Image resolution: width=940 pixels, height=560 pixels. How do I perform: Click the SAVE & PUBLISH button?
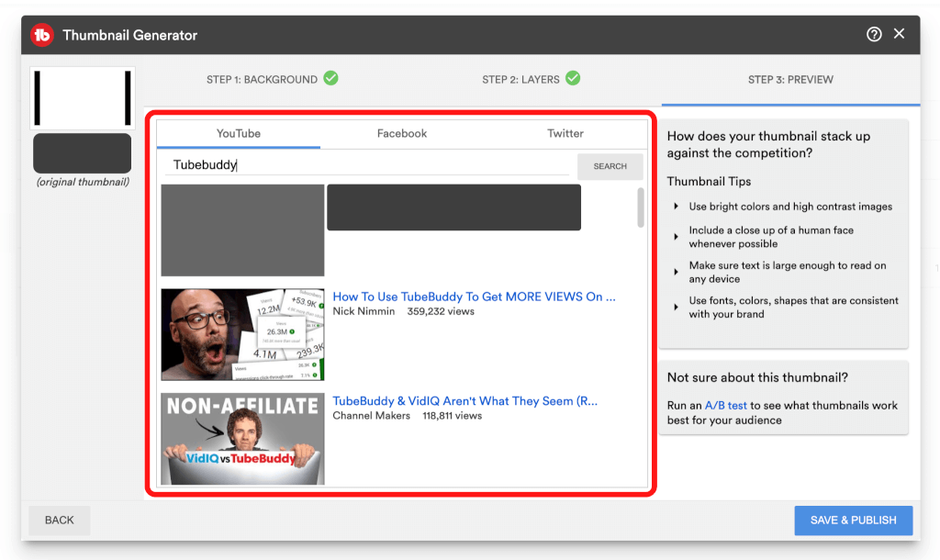pyautogui.click(x=853, y=520)
